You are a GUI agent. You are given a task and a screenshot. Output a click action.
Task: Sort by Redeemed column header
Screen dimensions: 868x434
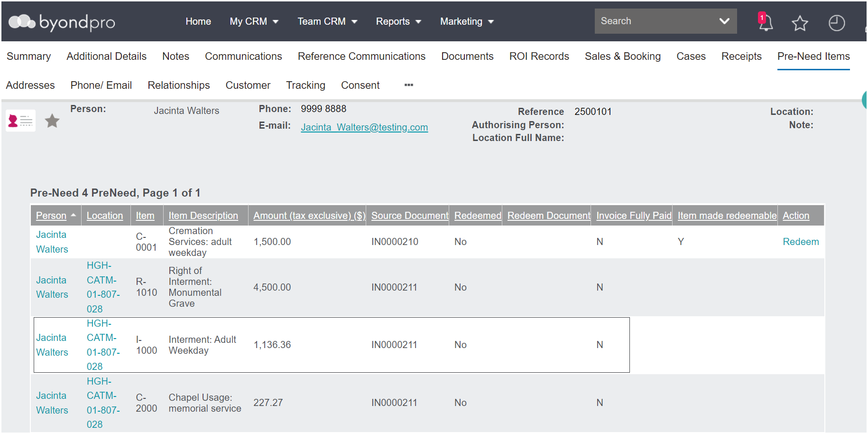(478, 216)
